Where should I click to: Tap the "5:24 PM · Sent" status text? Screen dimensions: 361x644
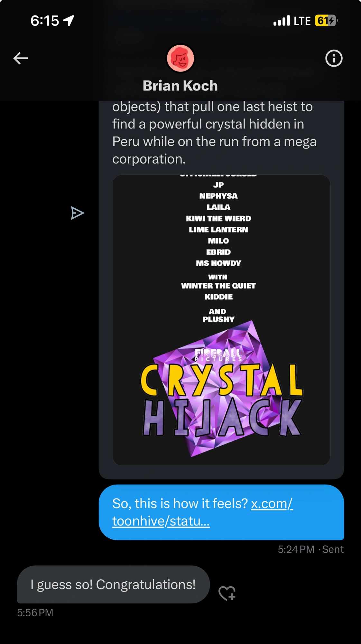(x=310, y=549)
